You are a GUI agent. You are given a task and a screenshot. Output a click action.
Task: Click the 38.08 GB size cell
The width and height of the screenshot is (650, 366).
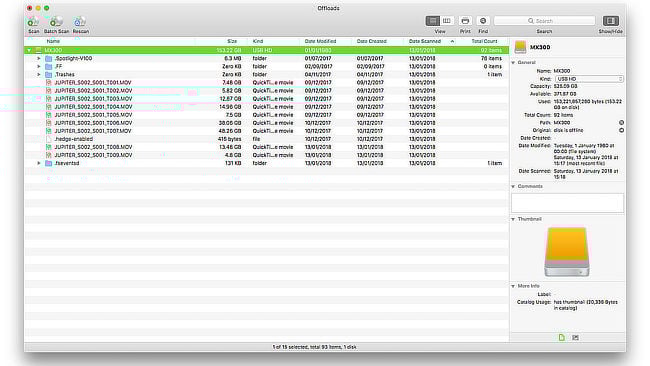point(230,123)
